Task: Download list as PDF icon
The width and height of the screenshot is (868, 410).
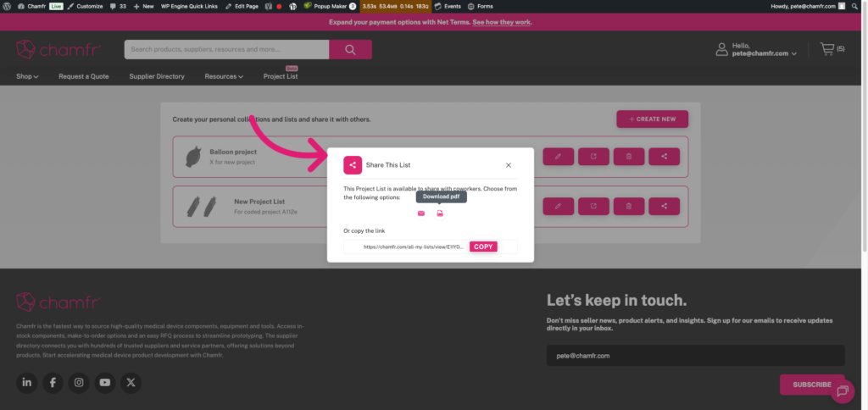Action: pyautogui.click(x=440, y=213)
